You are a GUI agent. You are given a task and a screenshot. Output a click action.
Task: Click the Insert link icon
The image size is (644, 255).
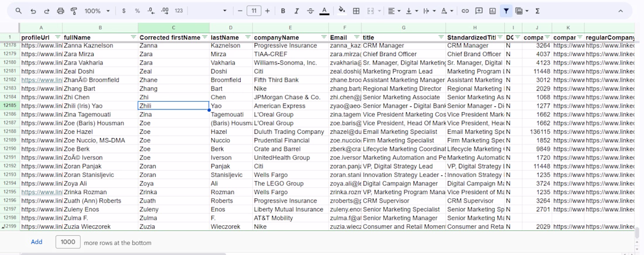click(x=465, y=11)
